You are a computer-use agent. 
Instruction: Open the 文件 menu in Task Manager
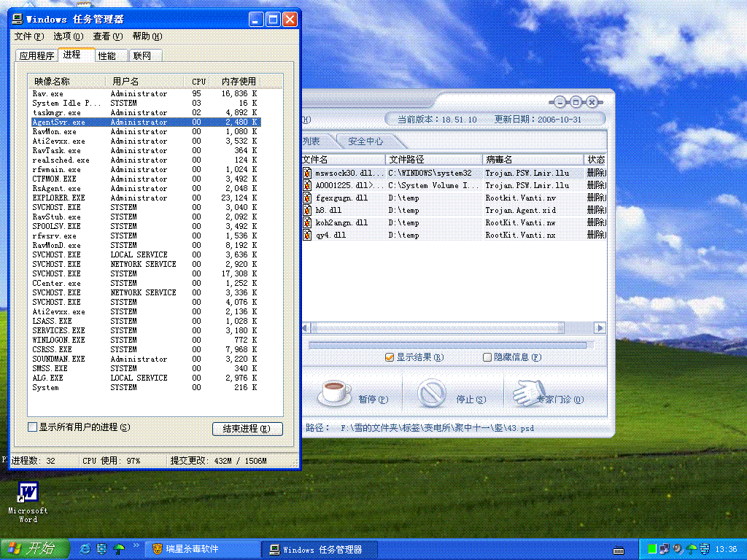(28, 36)
